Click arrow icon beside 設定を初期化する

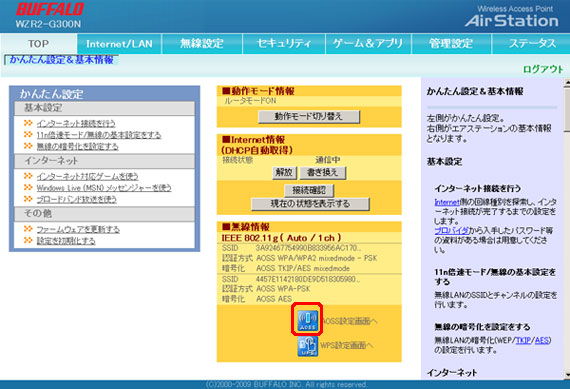tap(28, 240)
